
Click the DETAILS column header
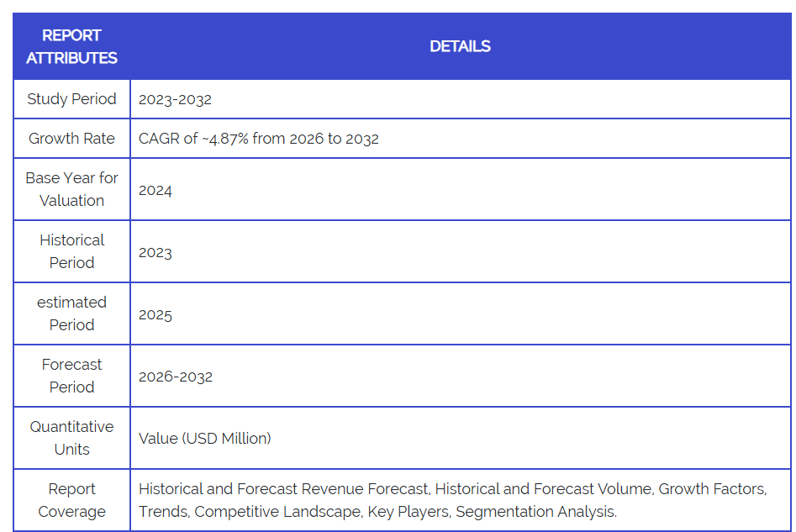pos(460,46)
